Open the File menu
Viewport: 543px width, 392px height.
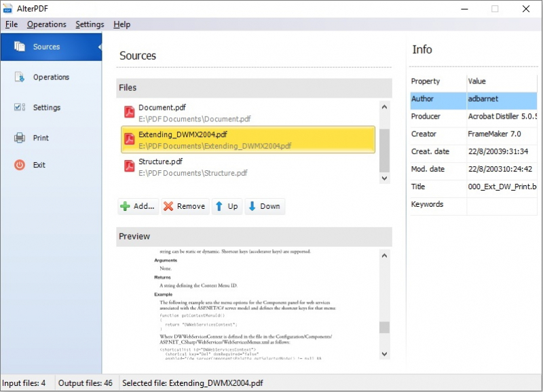[x=12, y=24]
